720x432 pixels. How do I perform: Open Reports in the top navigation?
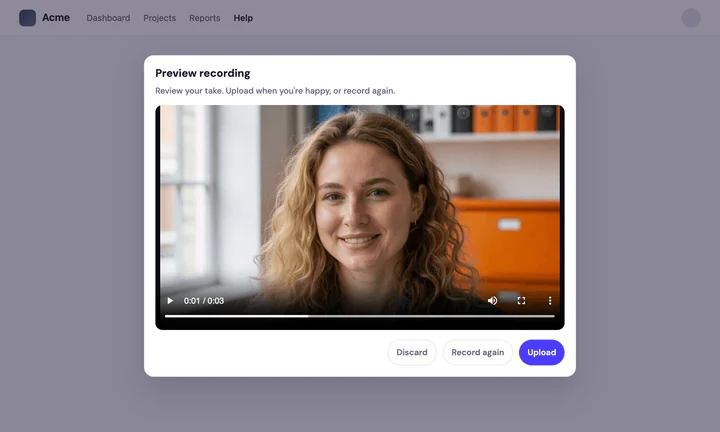tap(204, 18)
